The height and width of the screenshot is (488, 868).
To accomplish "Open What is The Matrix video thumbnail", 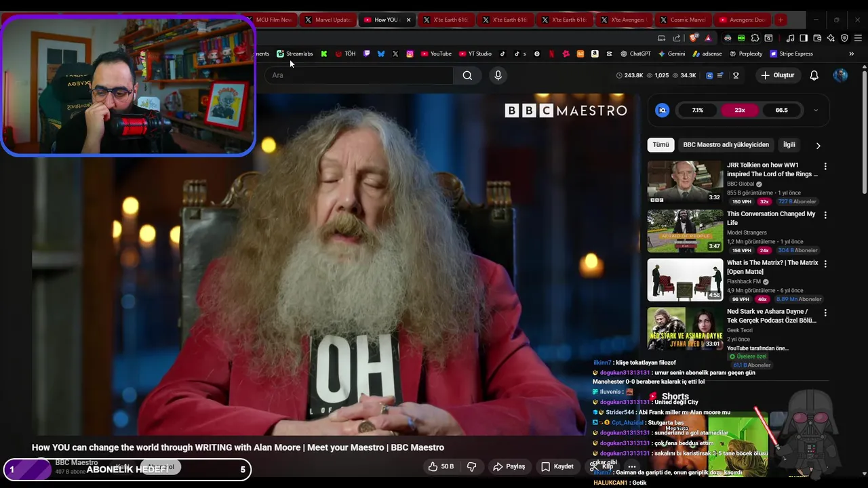I will click(x=685, y=279).
